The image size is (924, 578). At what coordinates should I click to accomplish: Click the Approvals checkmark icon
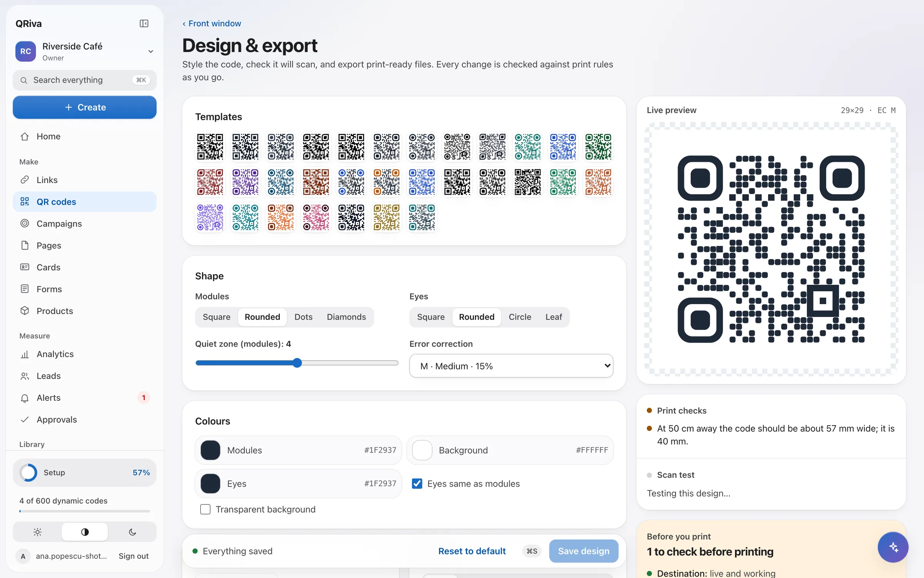click(25, 420)
